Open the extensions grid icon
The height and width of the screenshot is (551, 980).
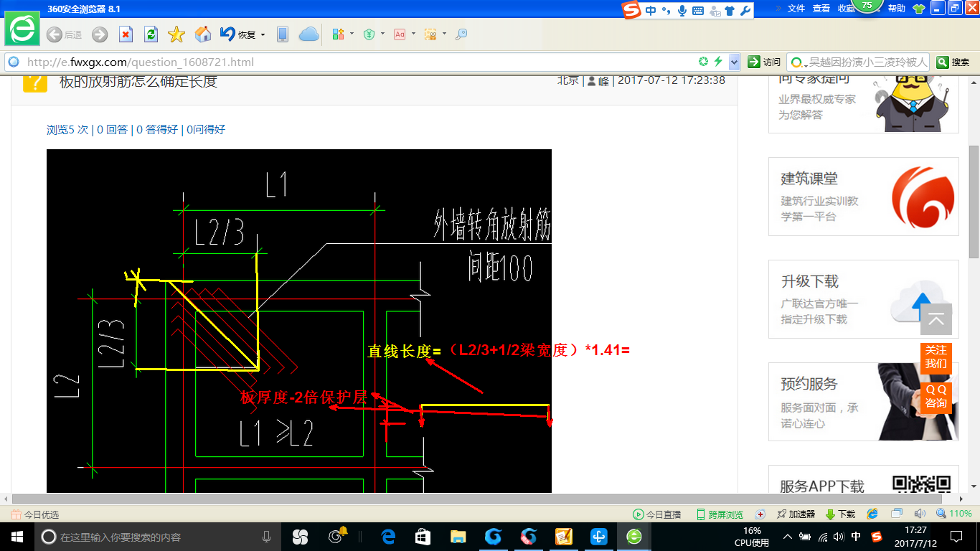338,34
